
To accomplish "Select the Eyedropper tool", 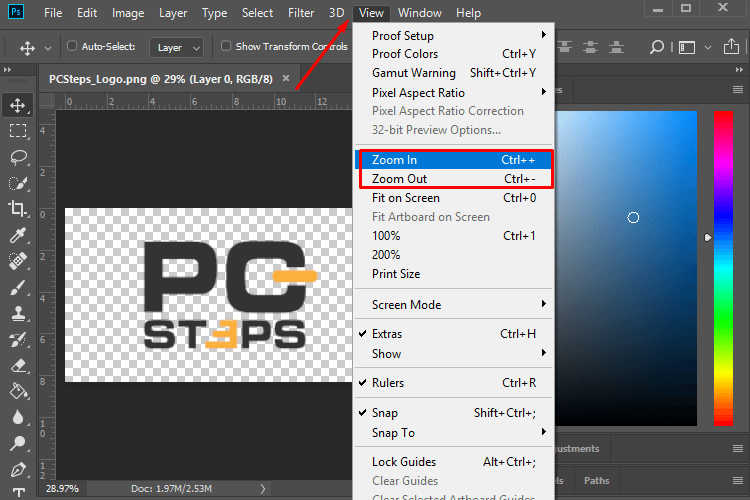I will click(x=18, y=235).
